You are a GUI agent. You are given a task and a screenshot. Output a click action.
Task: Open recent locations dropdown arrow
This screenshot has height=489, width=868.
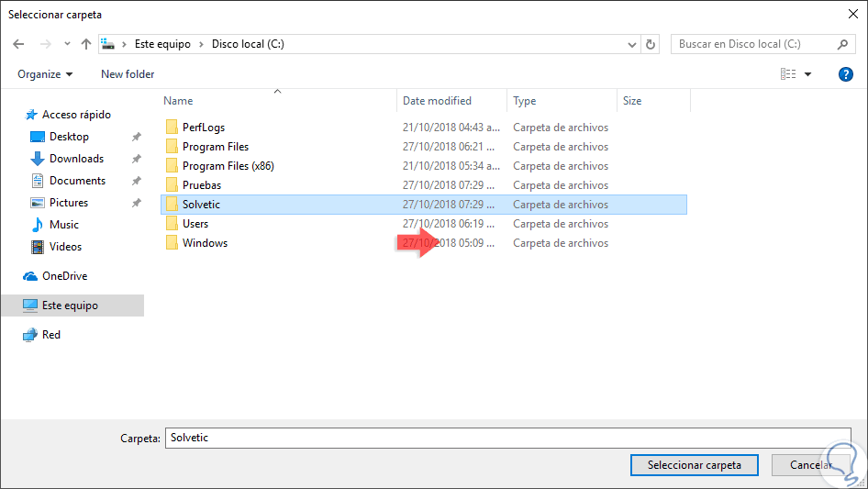tap(67, 44)
